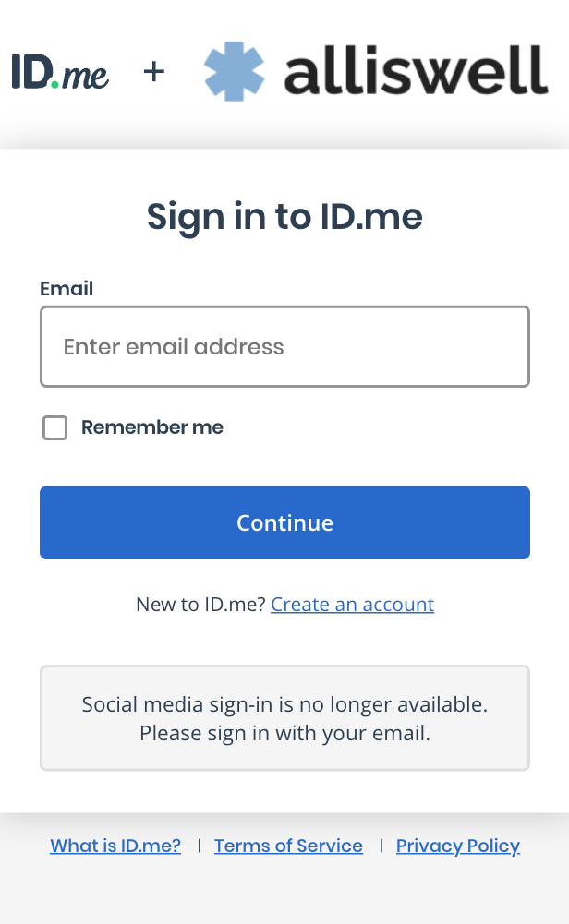569x924 pixels.
Task: Open the Terms of Service link
Action: tap(288, 846)
